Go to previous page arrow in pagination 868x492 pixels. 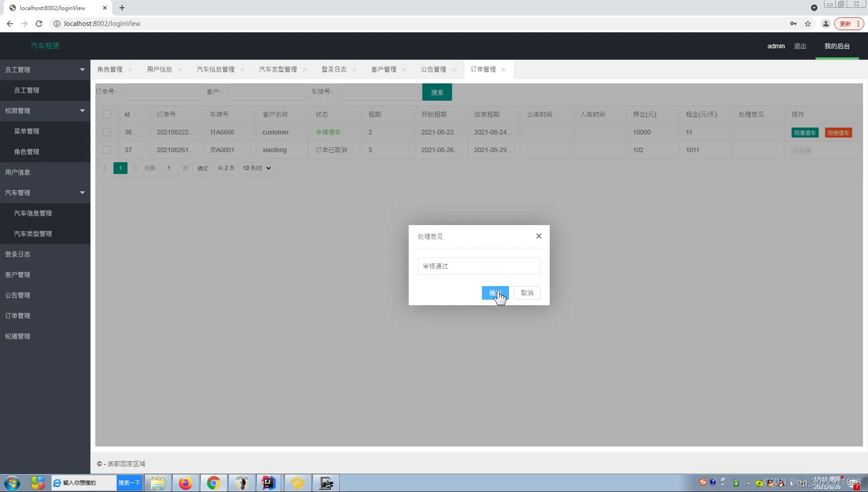(105, 168)
